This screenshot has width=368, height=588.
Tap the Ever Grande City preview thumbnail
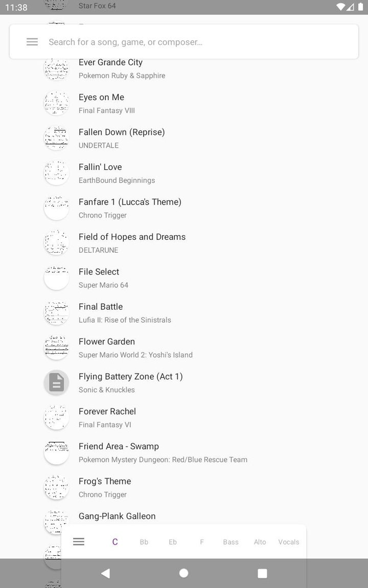point(56,68)
